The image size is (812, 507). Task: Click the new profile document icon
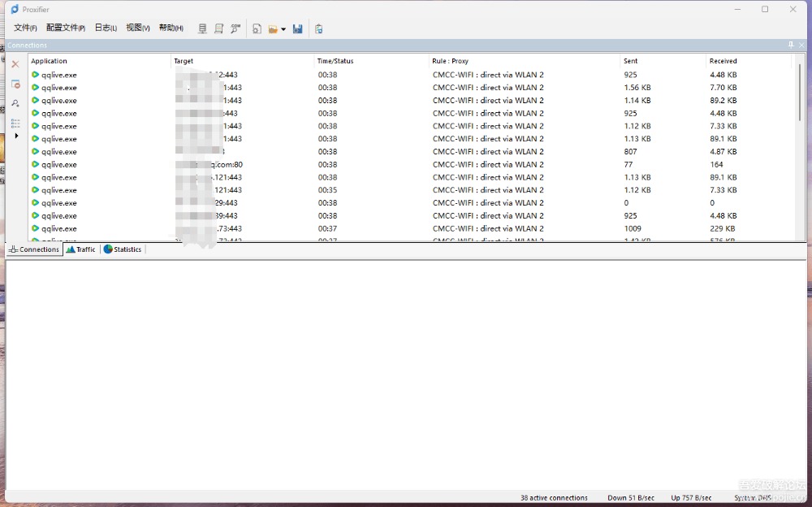point(257,28)
